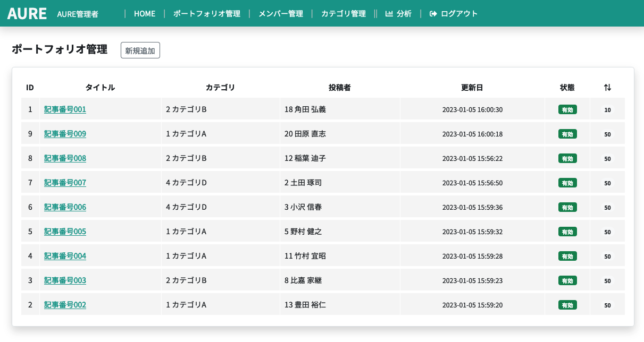The image size is (644, 342).
Task: Open the article link 記事番号003
Action: (65, 280)
